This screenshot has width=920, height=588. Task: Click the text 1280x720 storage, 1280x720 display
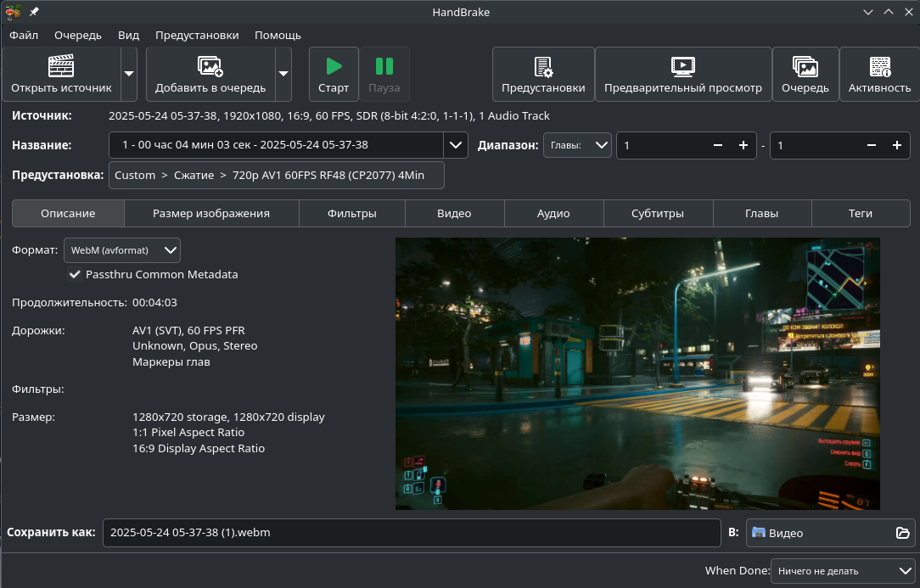228,417
